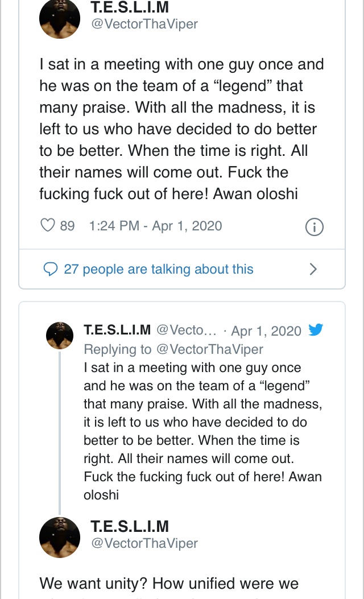Open "27 people are talking about this"
The width and height of the screenshot is (364, 599).
[x=159, y=269]
